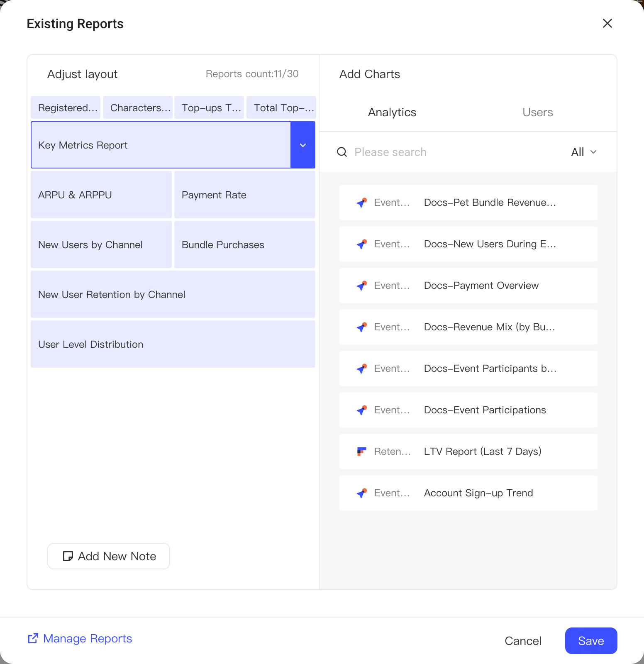Save the report layout
Image resolution: width=644 pixels, height=664 pixels.
point(591,641)
